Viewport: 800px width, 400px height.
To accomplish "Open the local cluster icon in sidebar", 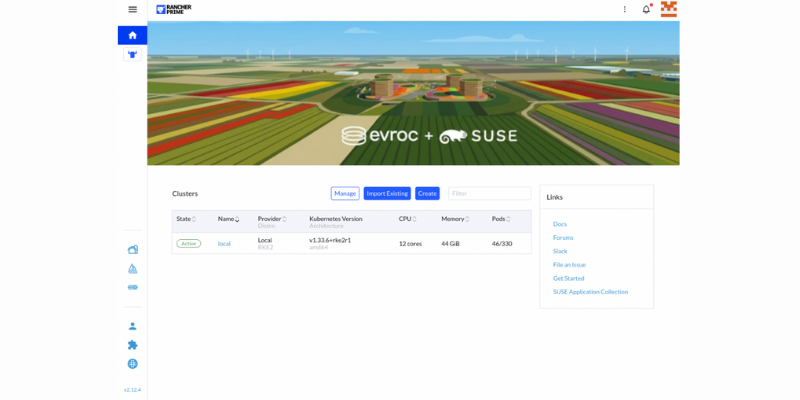I will 132,55.
